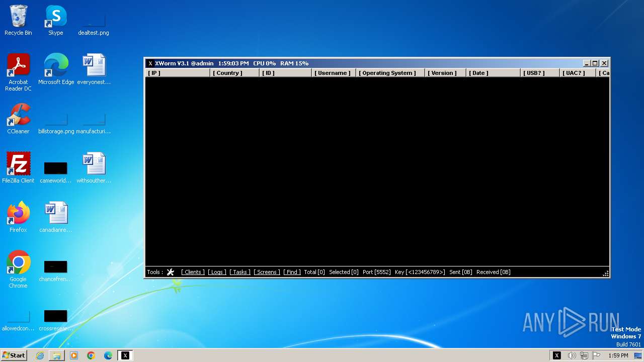Open the Windows Start menu
Viewport: 644px width, 362px height.
pos(14,355)
